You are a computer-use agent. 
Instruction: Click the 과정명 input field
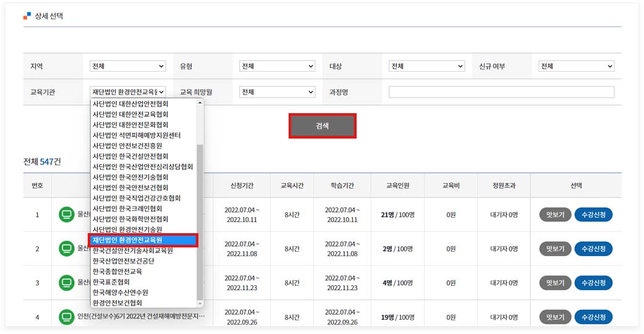[501, 92]
